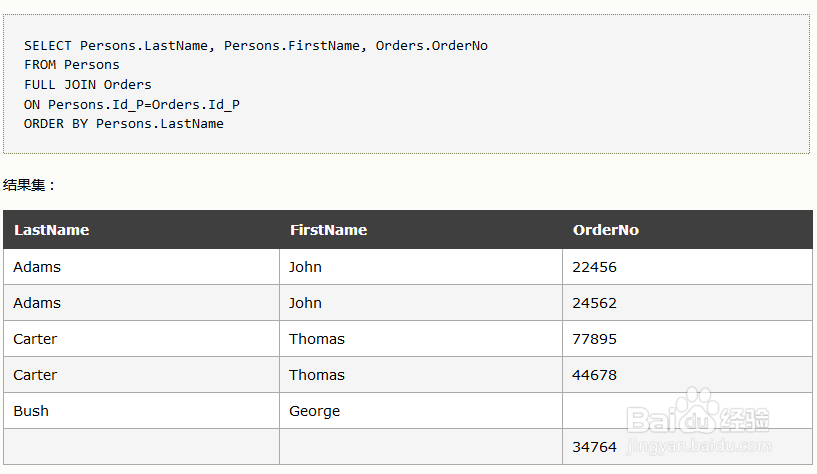817x474 pixels.
Task: Click the Bush last name cell
Action: coord(141,411)
